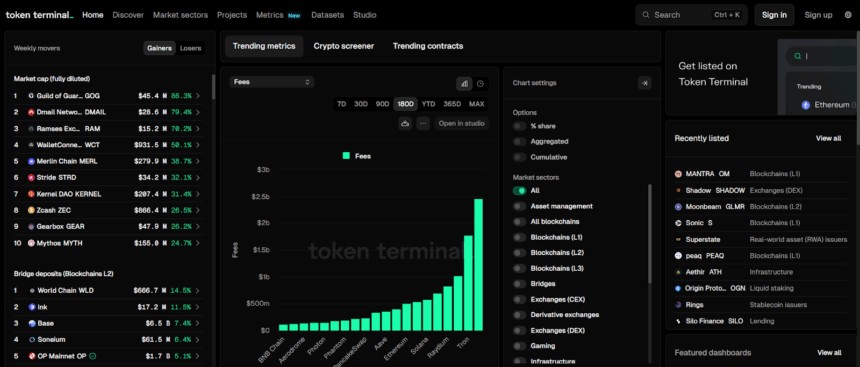
Task: Toggle the Bridges sector
Action: coord(519,284)
